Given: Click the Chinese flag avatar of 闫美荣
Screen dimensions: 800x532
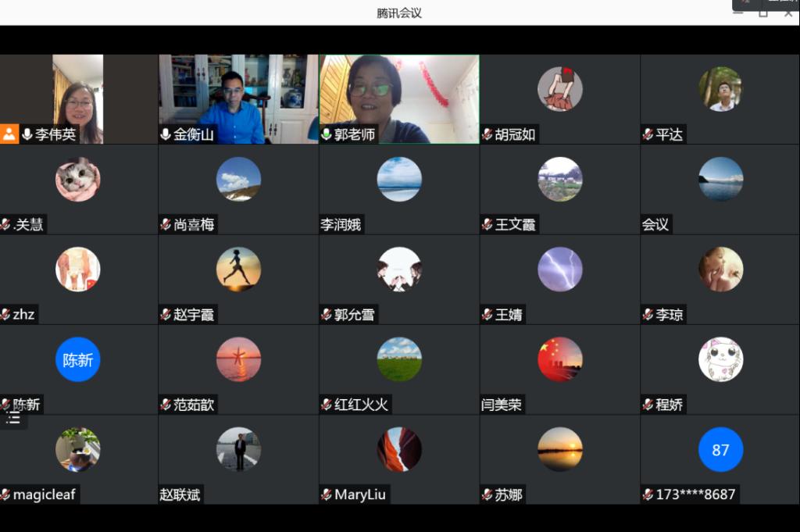Looking at the screenshot, I should pos(560,359).
